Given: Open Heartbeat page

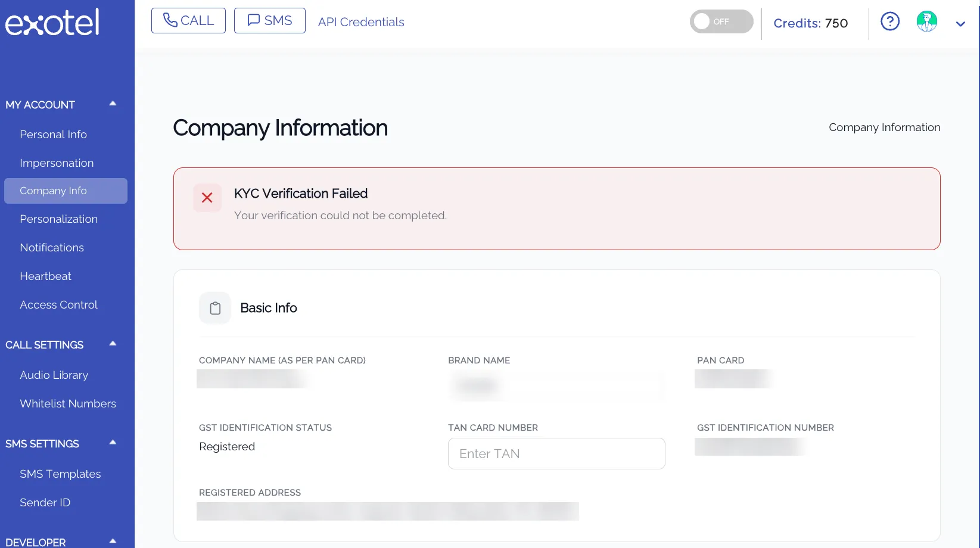Looking at the screenshot, I should tap(45, 276).
